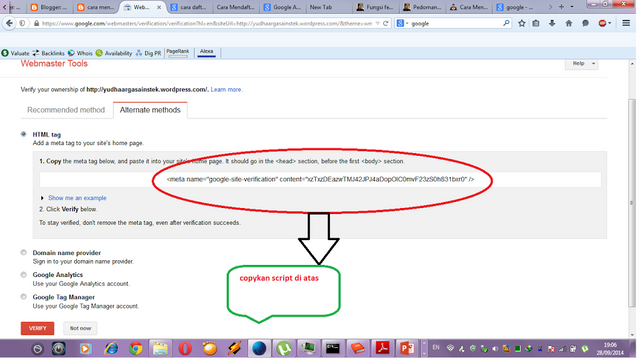Open PowerPoint from the taskbar
The image size is (640, 360).
click(x=407, y=349)
